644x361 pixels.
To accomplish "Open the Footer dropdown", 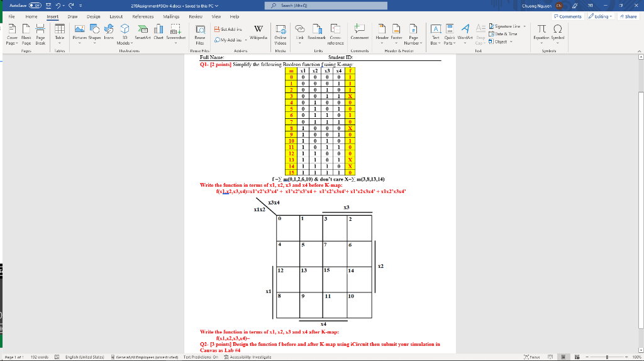I will [396, 35].
